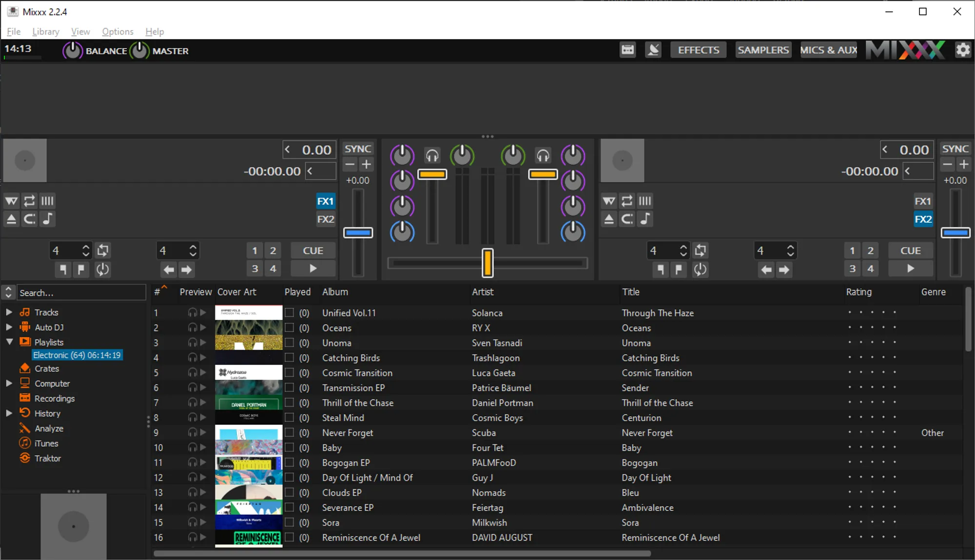Click the SAMPLERS button
975x560 pixels.
763,50
